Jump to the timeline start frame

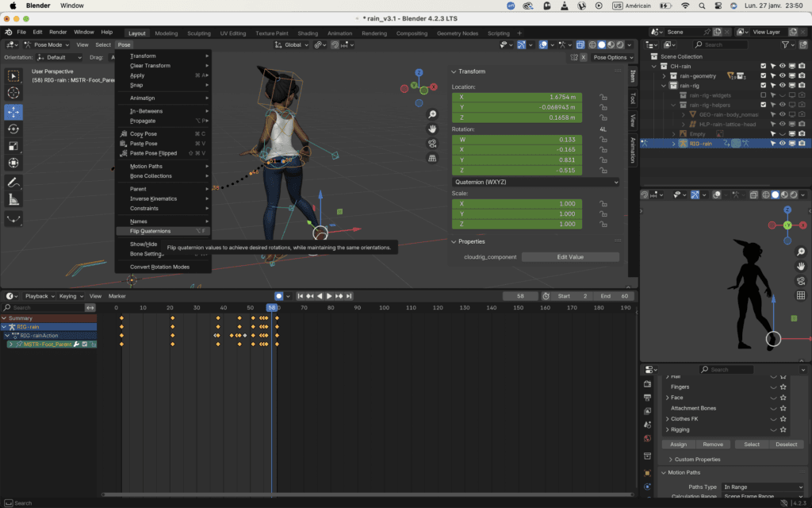[x=300, y=296]
